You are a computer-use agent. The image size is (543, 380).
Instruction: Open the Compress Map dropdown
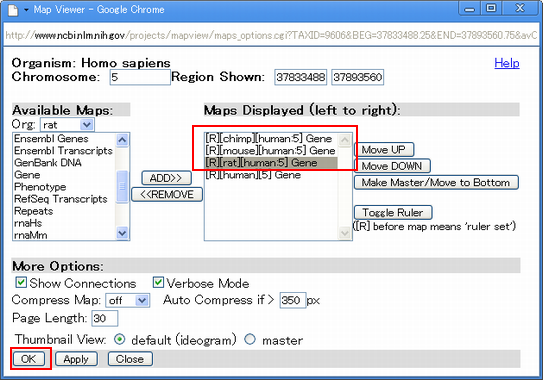point(128,300)
